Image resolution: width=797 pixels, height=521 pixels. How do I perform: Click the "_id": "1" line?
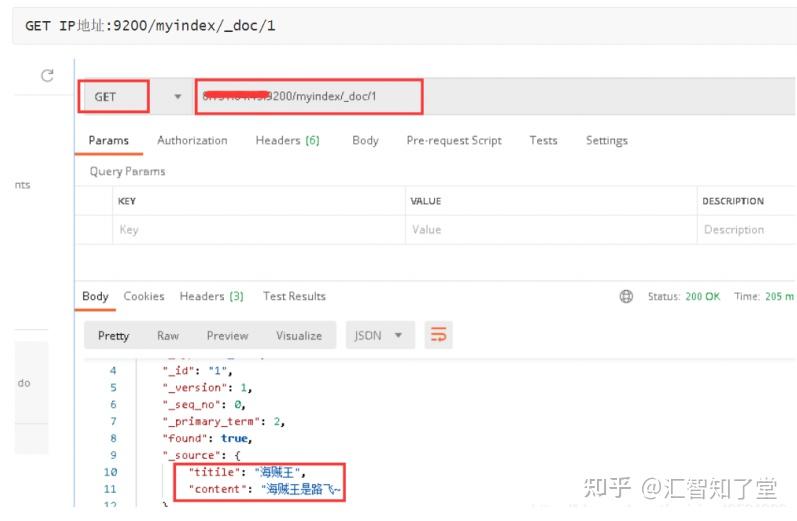tap(198, 371)
